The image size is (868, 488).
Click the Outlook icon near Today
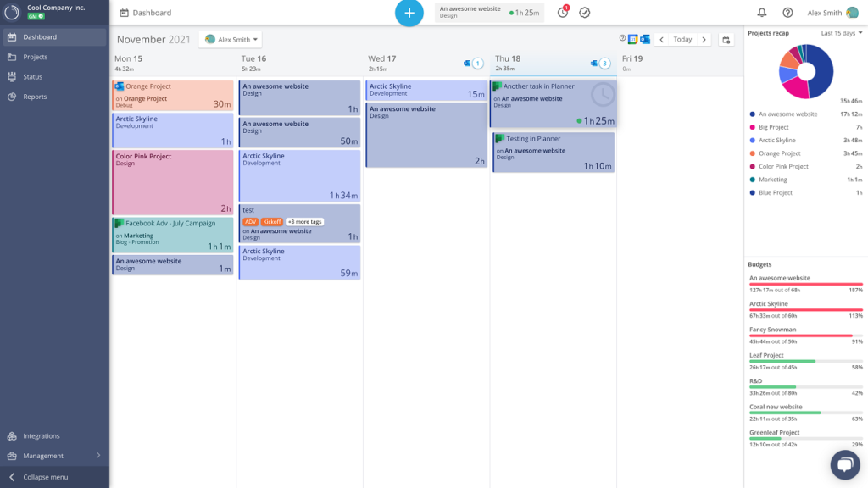[645, 39]
